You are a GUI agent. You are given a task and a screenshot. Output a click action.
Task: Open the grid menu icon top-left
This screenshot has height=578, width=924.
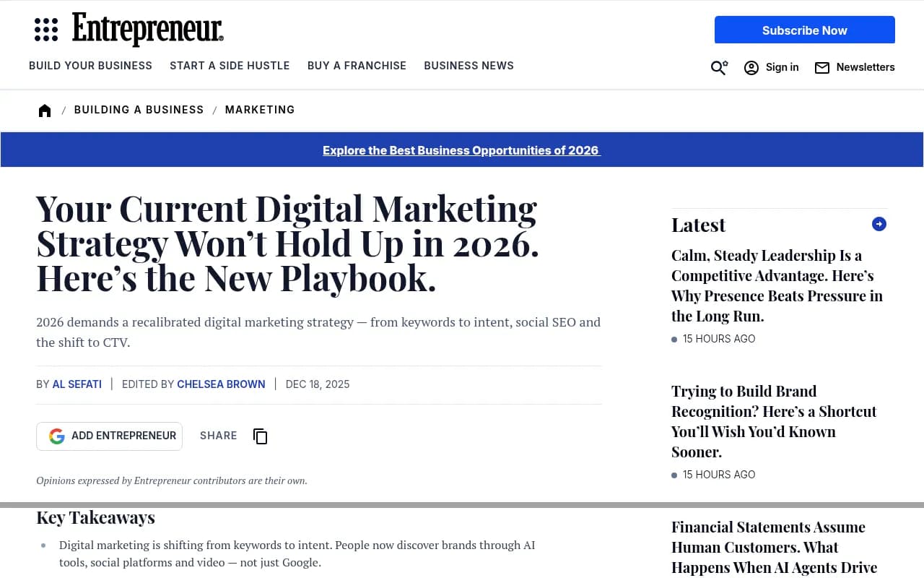(x=46, y=29)
